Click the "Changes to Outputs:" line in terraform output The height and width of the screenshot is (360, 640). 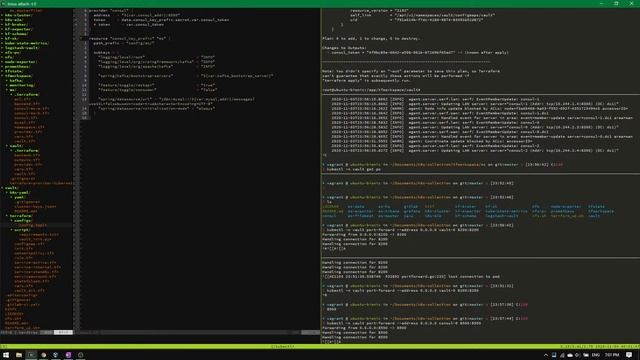[x=344, y=48]
